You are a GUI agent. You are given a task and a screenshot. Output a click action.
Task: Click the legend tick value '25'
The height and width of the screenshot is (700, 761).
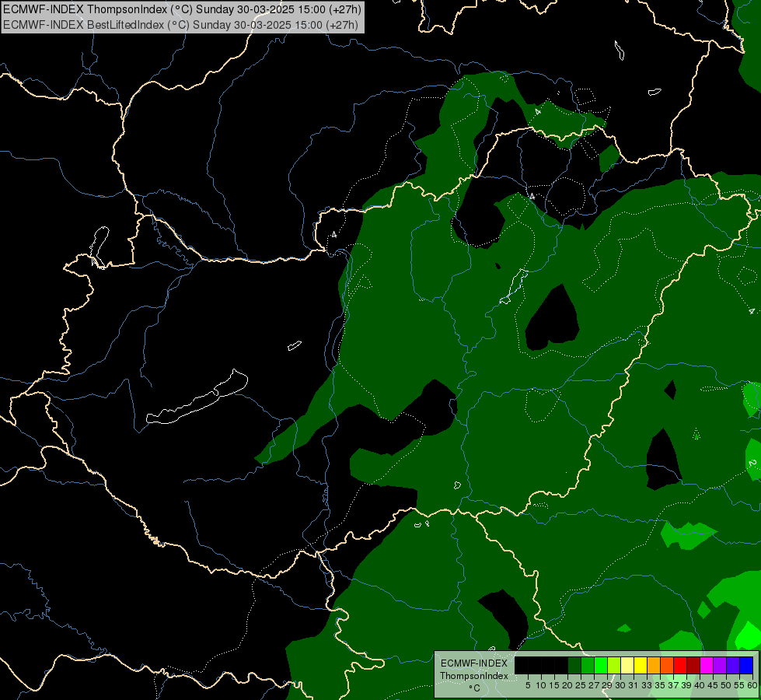tap(581, 685)
